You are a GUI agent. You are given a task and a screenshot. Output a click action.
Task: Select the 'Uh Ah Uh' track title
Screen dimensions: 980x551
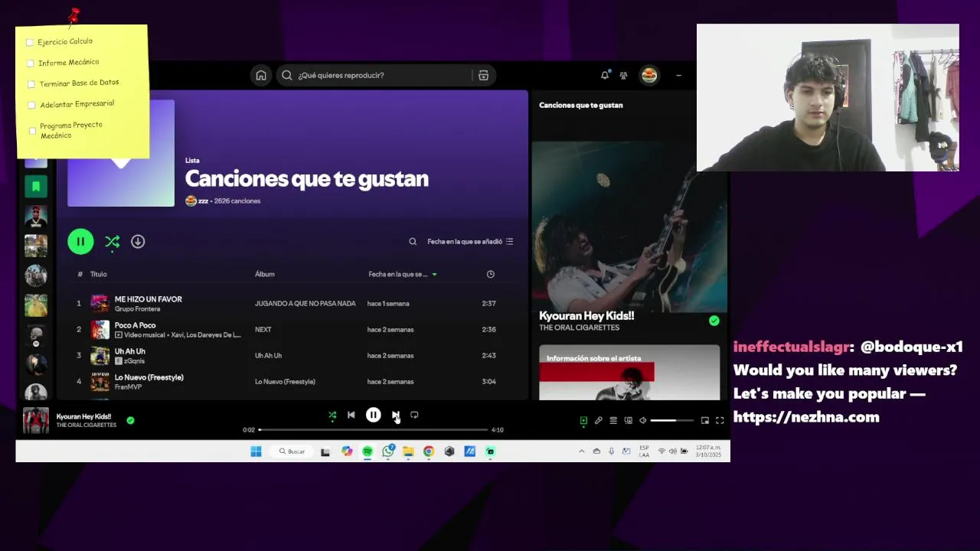click(x=129, y=351)
